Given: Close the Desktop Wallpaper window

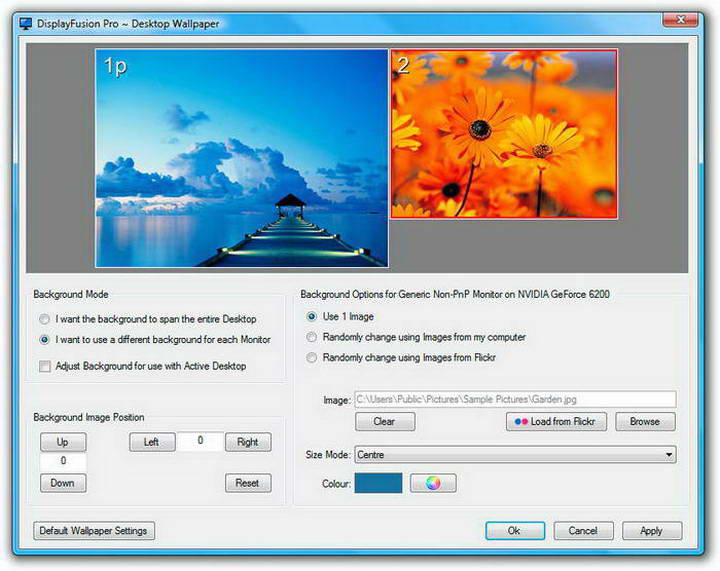Looking at the screenshot, I should point(681,20).
